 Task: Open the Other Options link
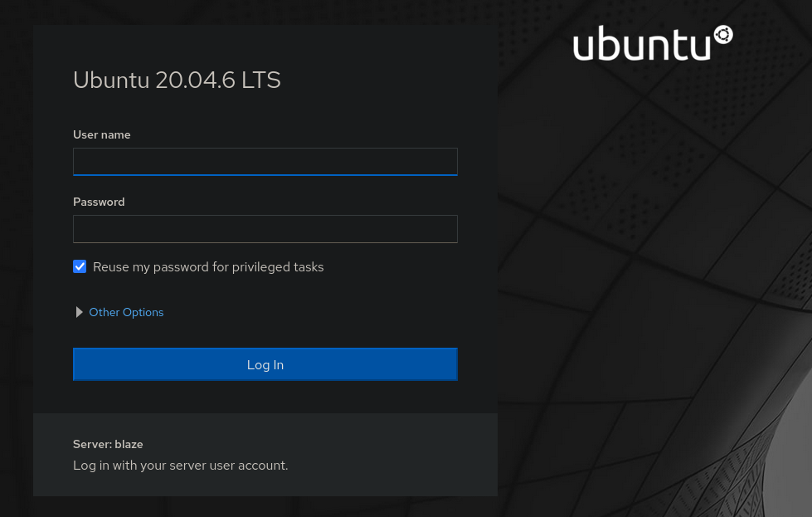click(x=126, y=312)
